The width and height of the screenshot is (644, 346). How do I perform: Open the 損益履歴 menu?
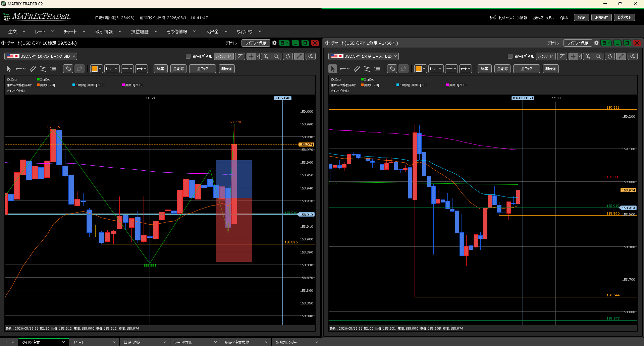coord(144,32)
